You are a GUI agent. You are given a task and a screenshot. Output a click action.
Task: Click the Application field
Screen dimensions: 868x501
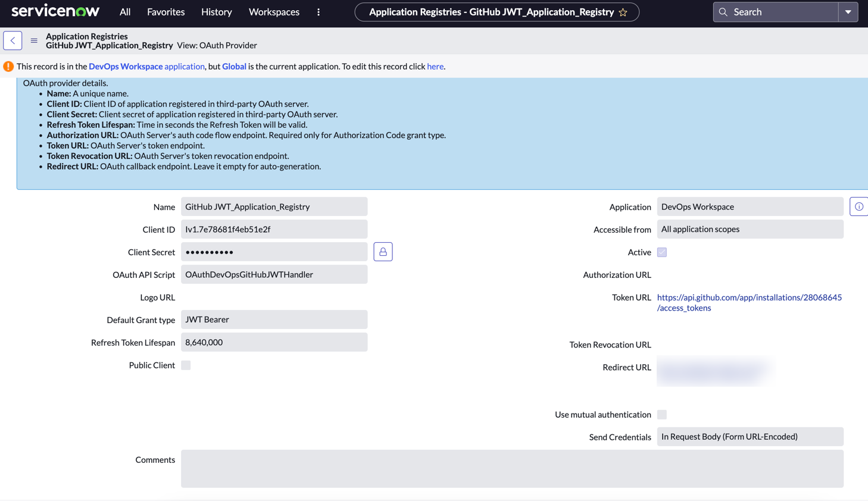[750, 206]
